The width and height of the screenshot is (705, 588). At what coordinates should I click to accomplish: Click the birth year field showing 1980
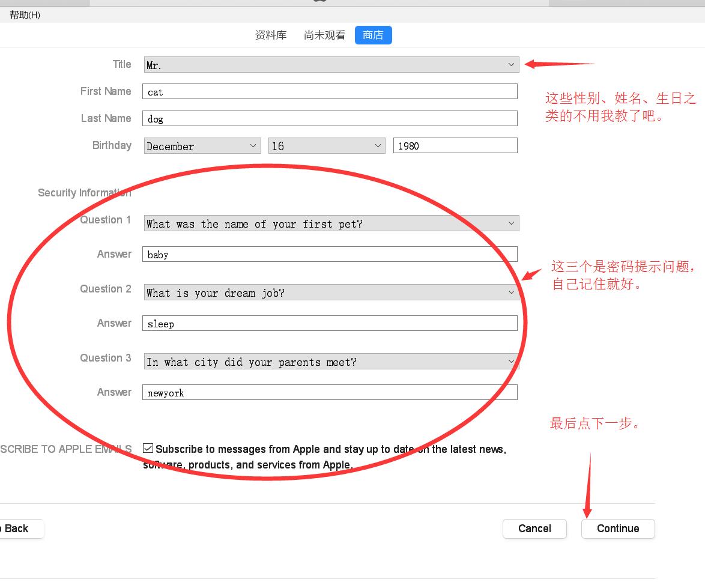[455, 145]
